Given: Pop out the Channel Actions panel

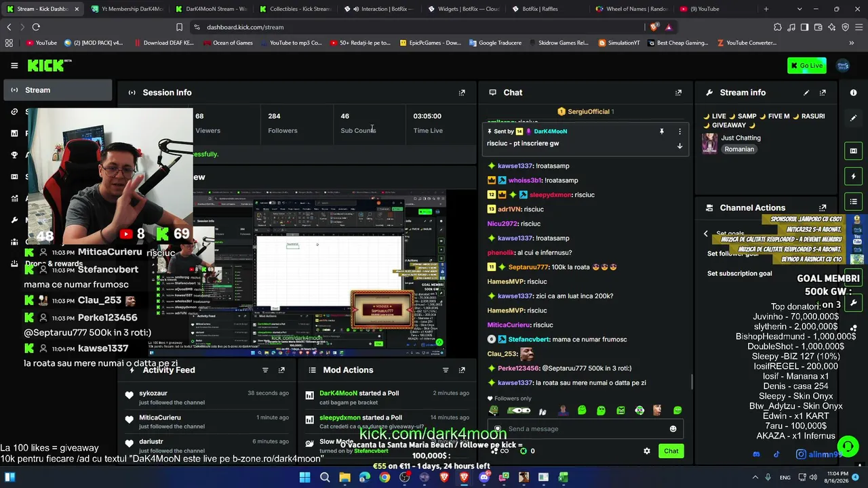Looking at the screenshot, I should [823, 208].
